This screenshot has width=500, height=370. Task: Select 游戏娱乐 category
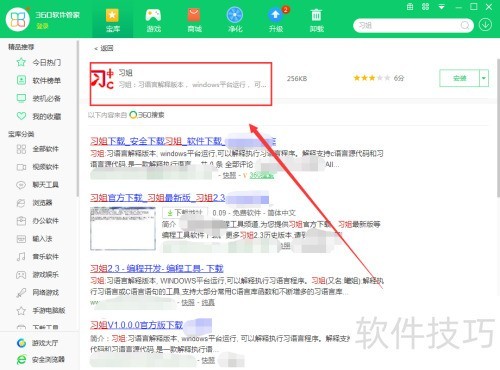(38, 275)
